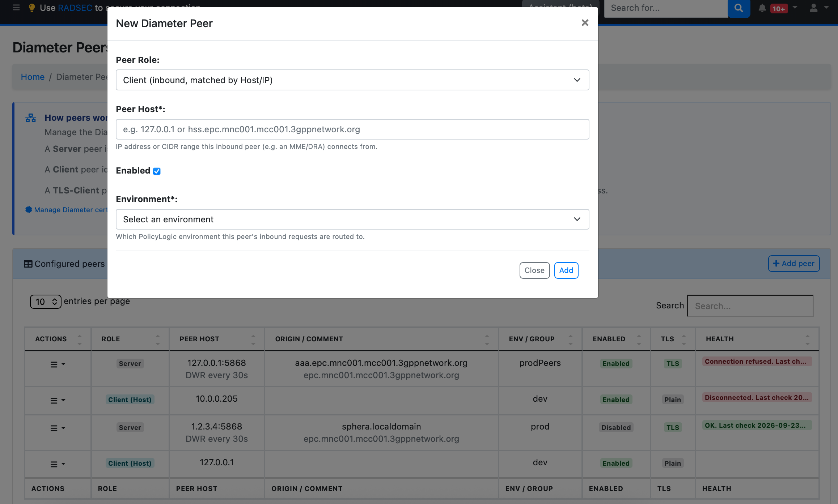
Task: Open the Peer Role dropdown
Action: click(x=352, y=80)
